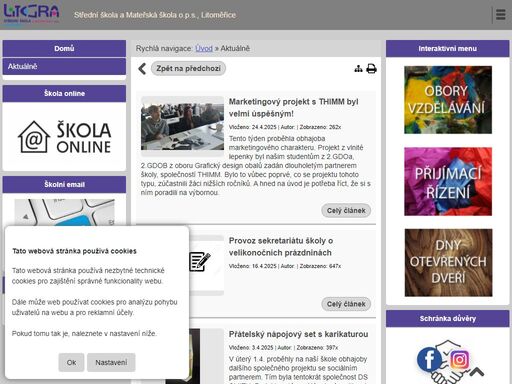Screen dimensions: 512x384
Task: Open the Instagram icon
Action: point(460,359)
